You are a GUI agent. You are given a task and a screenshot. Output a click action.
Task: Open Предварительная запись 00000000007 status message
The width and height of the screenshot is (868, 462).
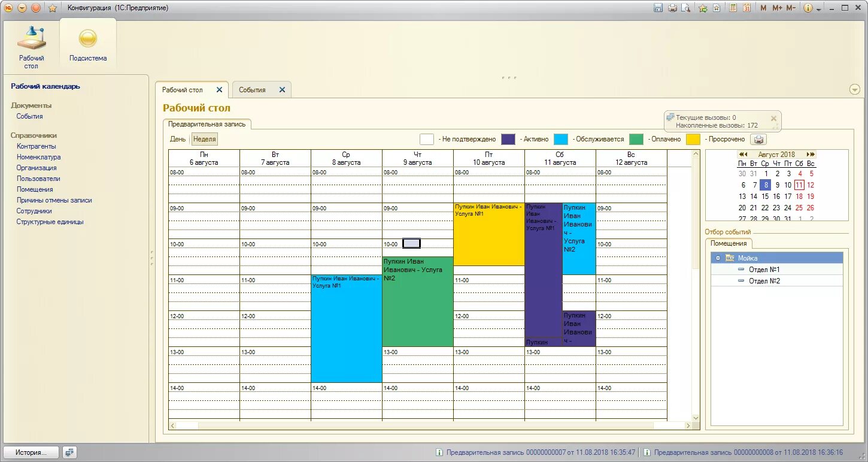click(x=536, y=452)
